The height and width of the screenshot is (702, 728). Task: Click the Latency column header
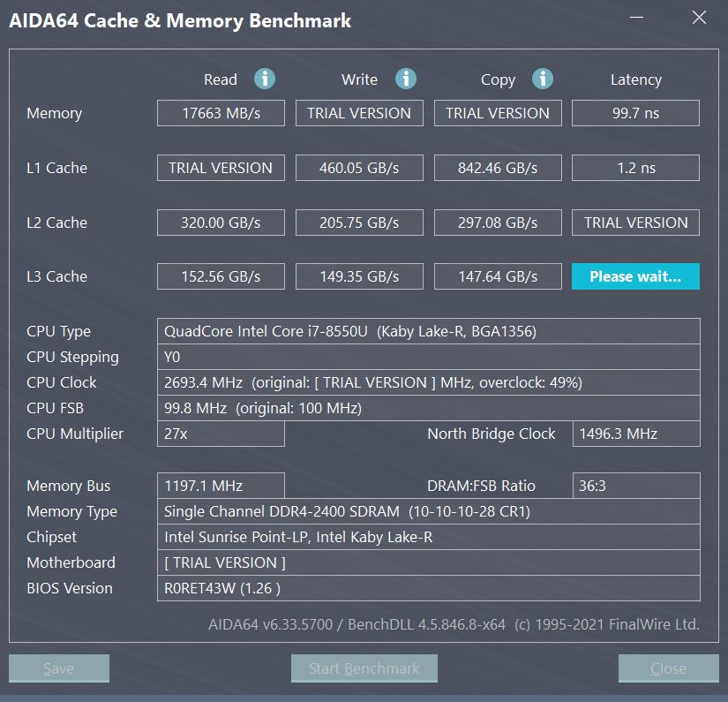tap(636, 79)
